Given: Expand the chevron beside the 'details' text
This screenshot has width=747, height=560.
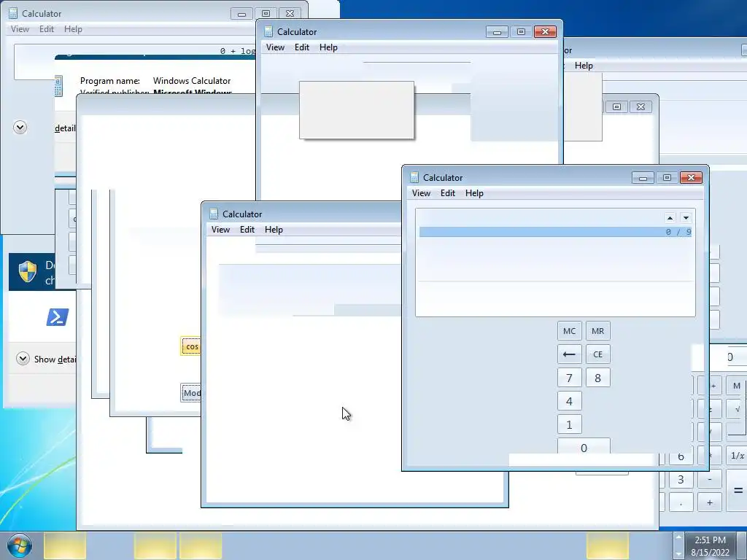Looking at the screenshot, I should (20, 127).
